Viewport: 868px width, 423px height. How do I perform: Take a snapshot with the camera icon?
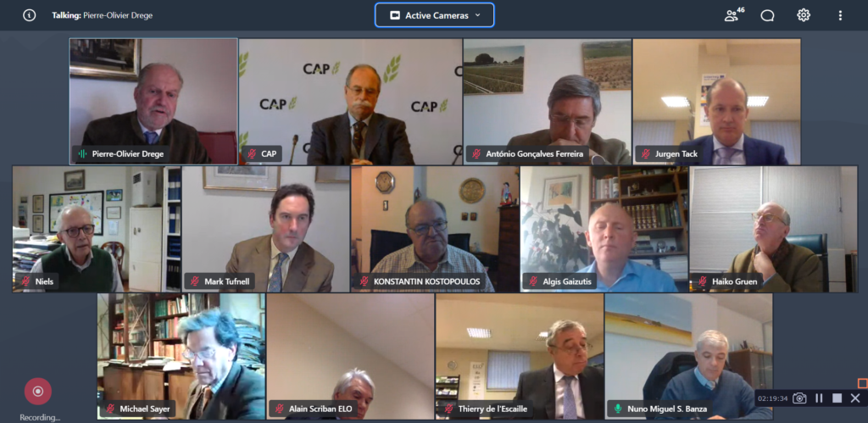[798, 398]
